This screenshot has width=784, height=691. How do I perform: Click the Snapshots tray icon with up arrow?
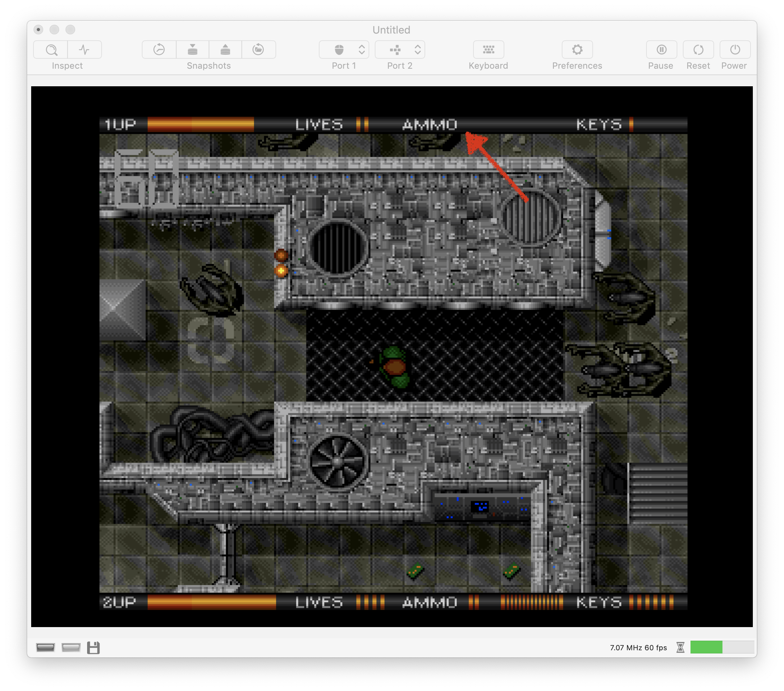click(x=225, y=50)
